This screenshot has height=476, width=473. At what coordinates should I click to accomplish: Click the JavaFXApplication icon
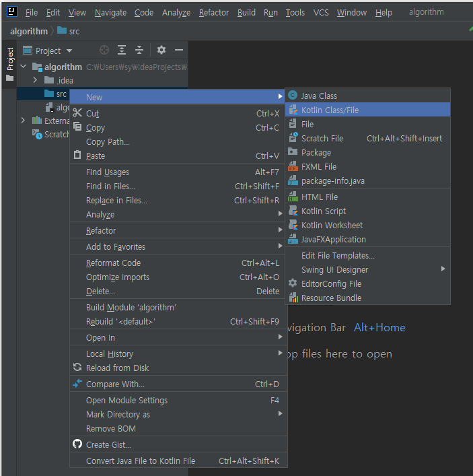293,239
